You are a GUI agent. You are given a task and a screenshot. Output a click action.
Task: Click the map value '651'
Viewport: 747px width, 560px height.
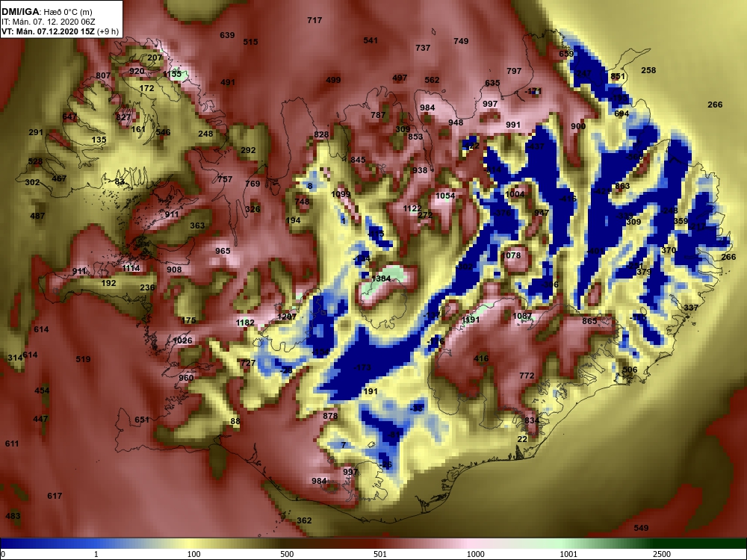click(x=142, y=420)
